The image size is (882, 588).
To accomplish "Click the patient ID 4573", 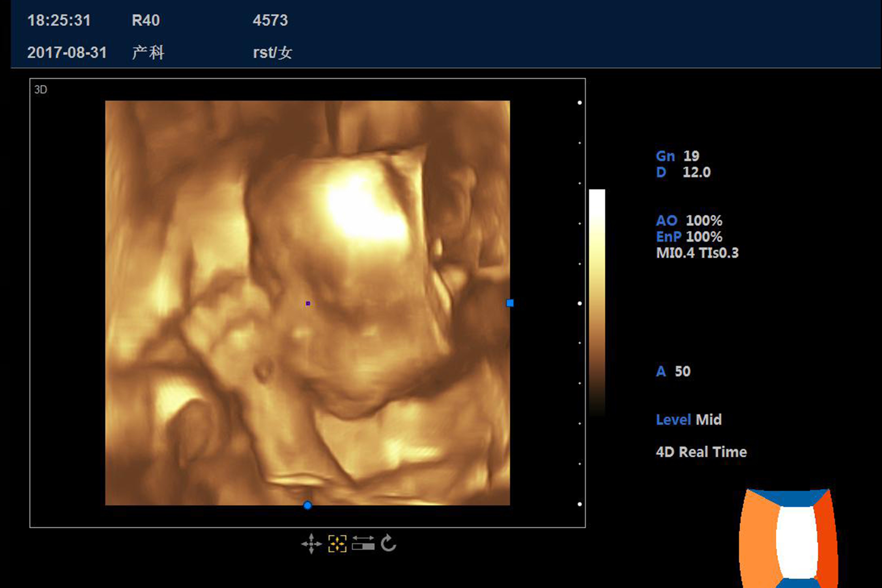I will [270, 20].
